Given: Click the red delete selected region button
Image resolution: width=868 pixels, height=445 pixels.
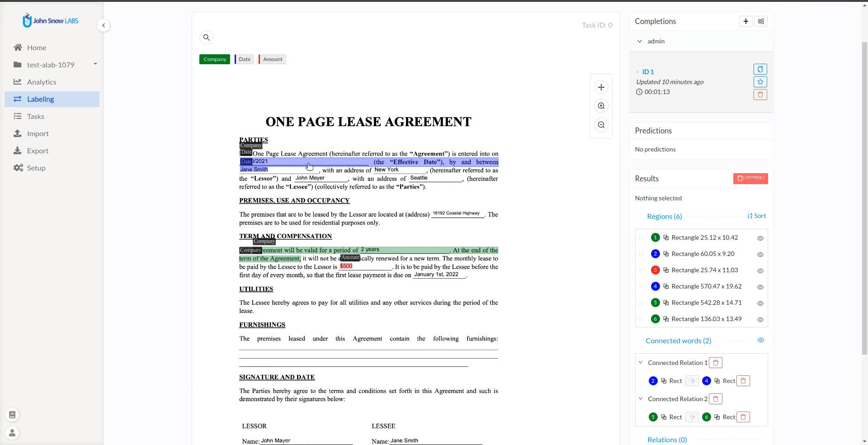Looking at the screenshot, I should click(750, 179).
